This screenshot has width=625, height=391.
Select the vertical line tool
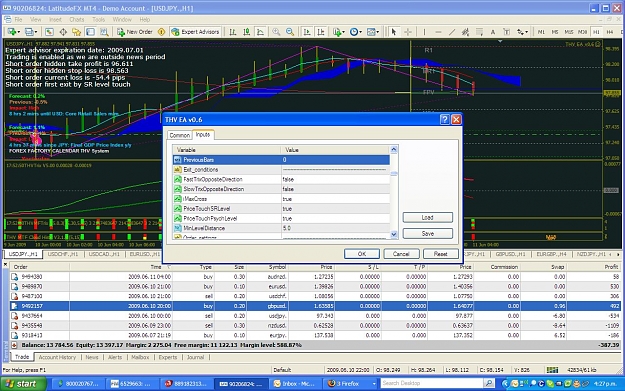[424, 32]
